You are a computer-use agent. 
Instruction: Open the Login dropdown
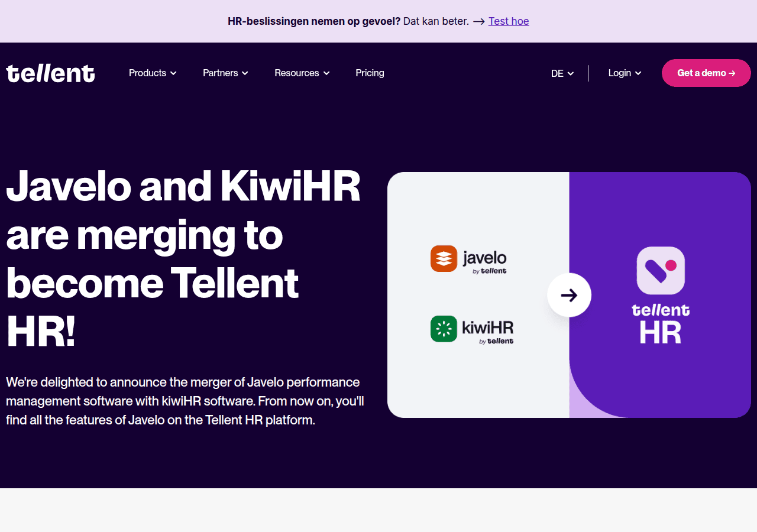click(625, 73)
